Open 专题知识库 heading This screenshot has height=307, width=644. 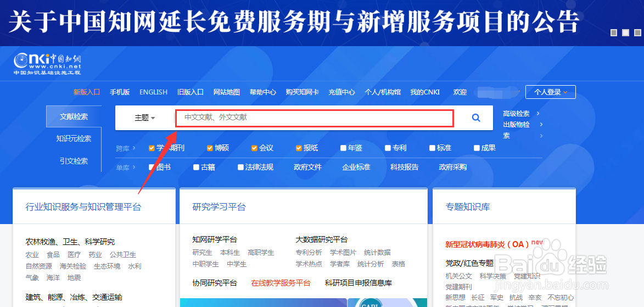[468, 206]
